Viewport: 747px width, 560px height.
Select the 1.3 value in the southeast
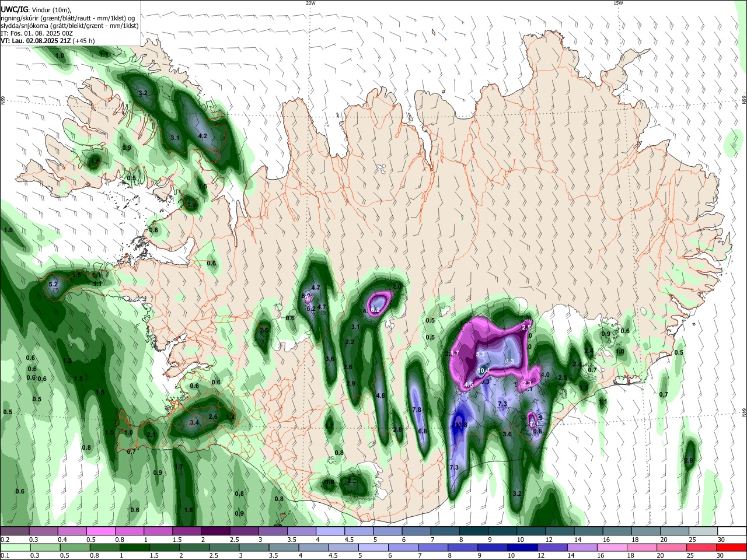[584, 388]
